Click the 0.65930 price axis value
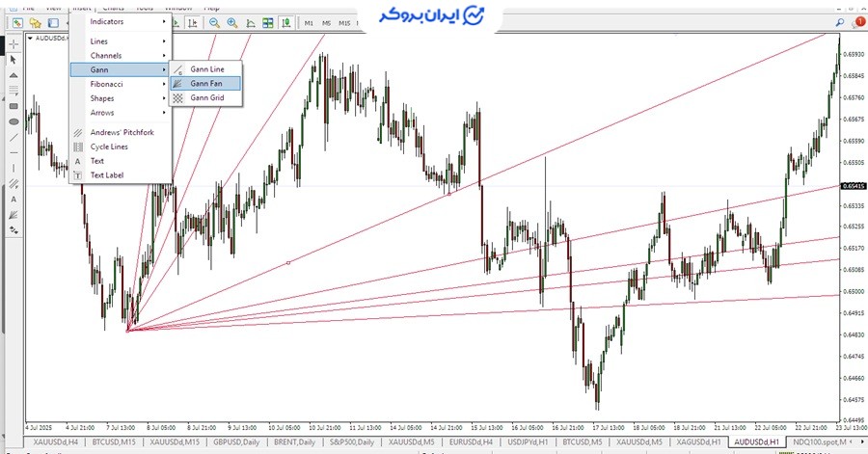This screenshot has width=868, height=454. 854,54
